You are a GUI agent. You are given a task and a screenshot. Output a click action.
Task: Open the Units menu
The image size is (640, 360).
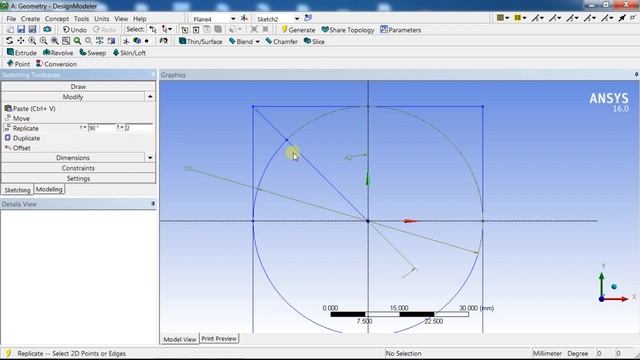click(x=102, y=19)
